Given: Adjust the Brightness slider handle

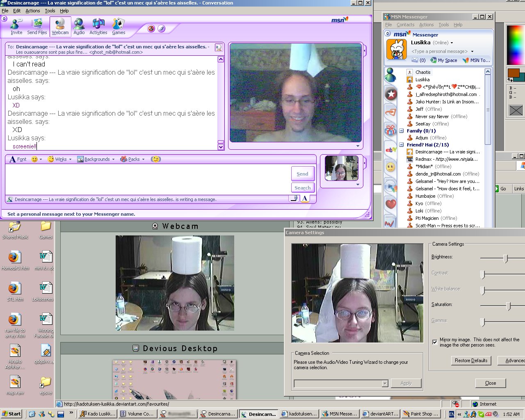Looking at the screenshot, I should 505,258.
